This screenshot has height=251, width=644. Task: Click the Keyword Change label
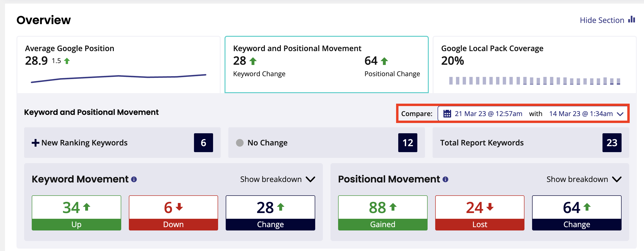pos(259,74)
